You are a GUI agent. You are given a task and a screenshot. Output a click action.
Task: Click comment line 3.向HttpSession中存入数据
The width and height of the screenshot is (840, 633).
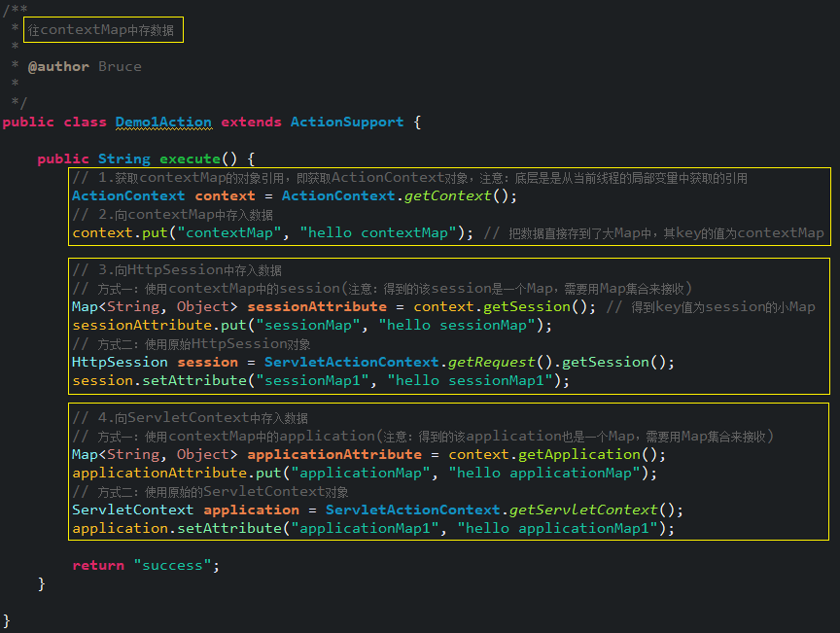point(177,270)
